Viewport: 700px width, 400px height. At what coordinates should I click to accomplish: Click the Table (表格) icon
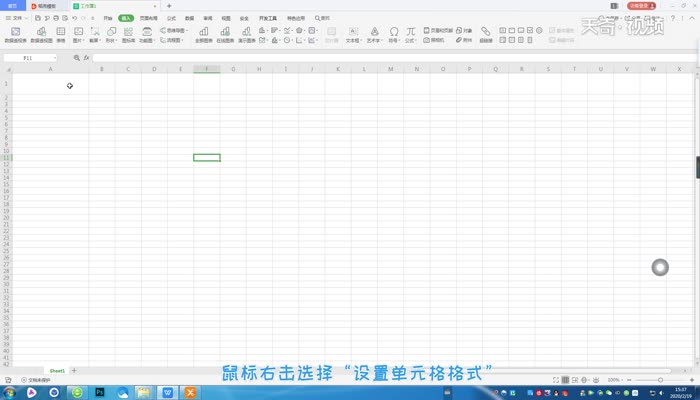point(61,34)
